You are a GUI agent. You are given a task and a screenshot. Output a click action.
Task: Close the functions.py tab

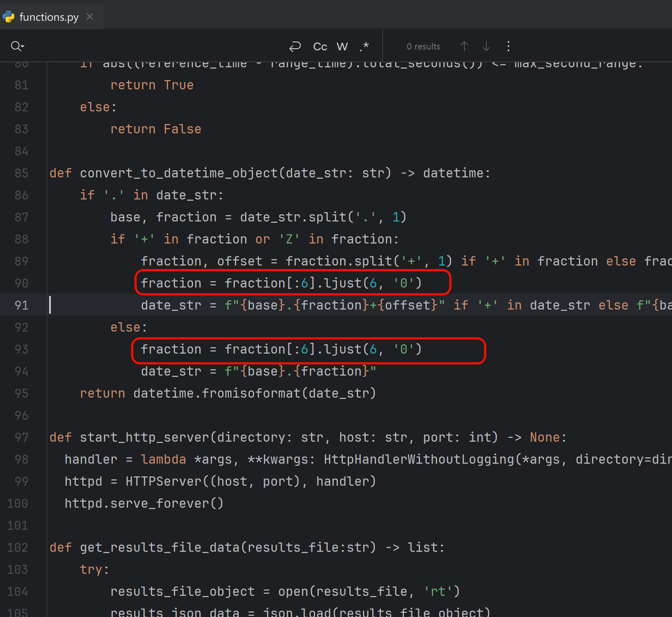click(90, 17)
